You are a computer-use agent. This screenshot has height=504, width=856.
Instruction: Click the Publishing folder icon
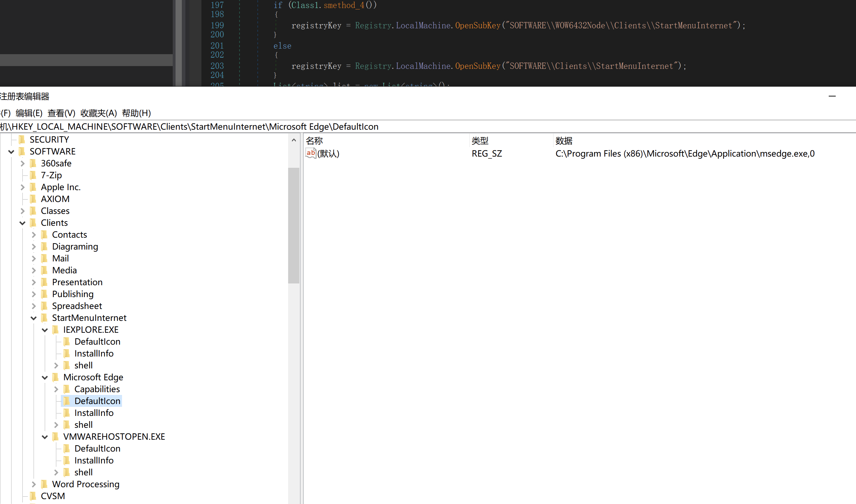[x=44, y=294]
